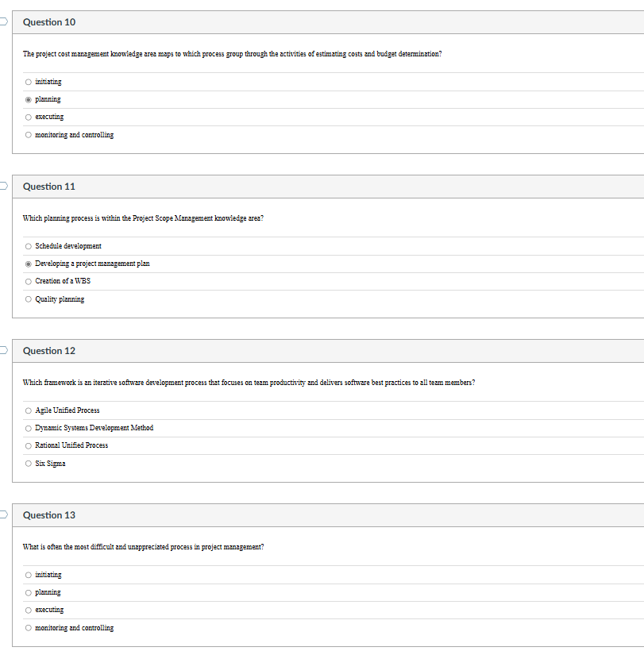Choose "Dynamic Systems Development Method" answer
This screenshot has width=644, height=651.
[x=28, y=427]
